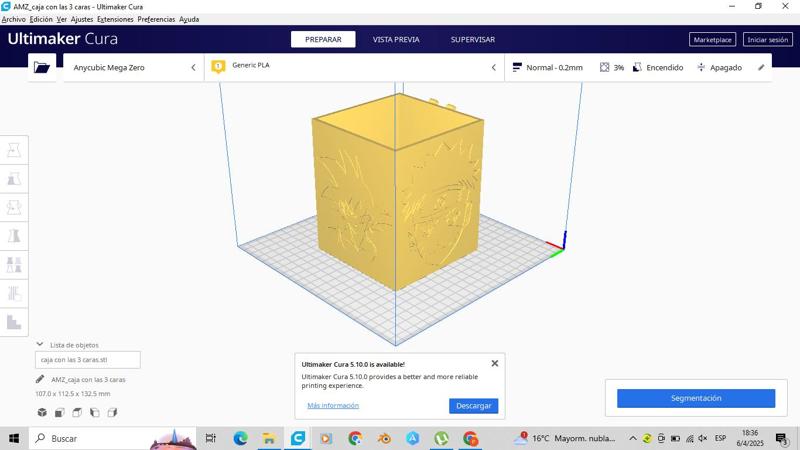Click the infill icon showing 3%
This screenshot has width=800, height=450.
point(605,67)
